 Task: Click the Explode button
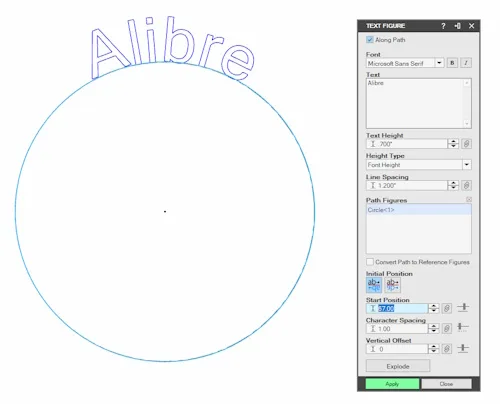pos(398,366)
